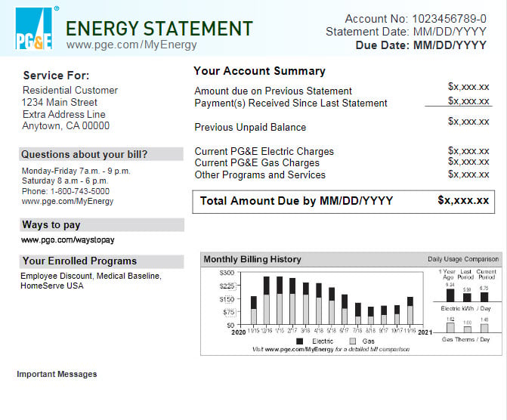Select the Employee Discount, Medical Baseline text
This screenshot has width=507, height=420.
(x=91, y=276)
